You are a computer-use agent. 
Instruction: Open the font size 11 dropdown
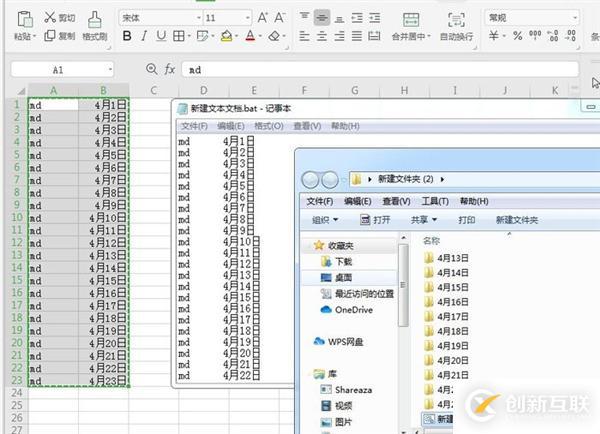tap(248, 18)
